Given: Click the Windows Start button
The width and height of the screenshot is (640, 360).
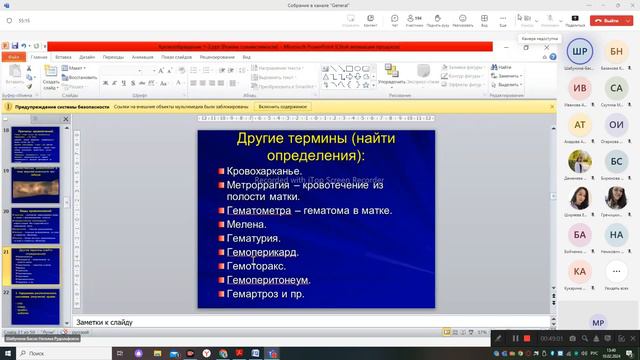Looking at the screenshot, I should coord(7,353).
